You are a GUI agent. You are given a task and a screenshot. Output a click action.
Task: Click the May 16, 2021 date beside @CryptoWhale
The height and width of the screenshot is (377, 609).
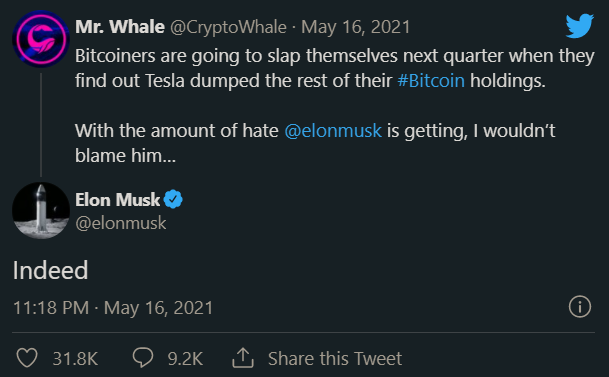(x=356, y=27)
